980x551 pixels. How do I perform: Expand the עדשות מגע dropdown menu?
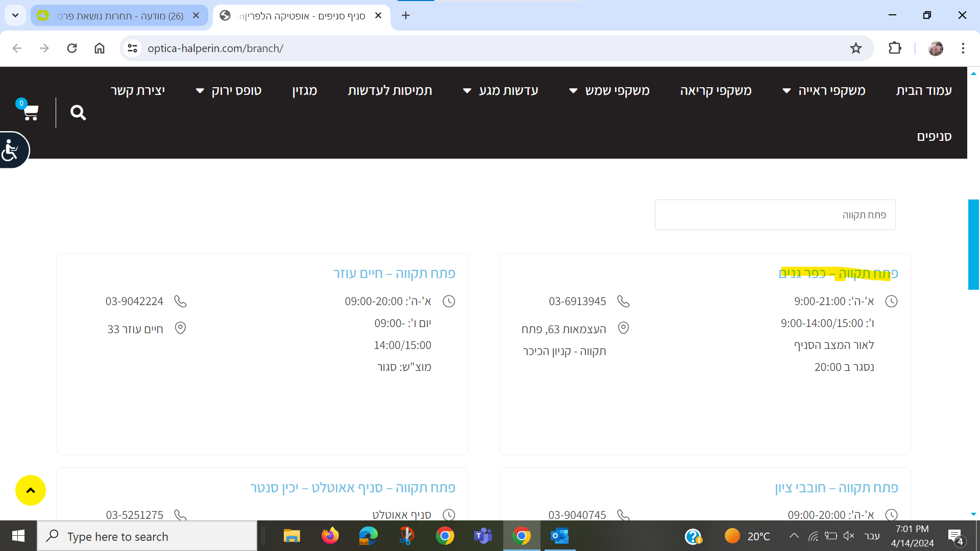467,91
